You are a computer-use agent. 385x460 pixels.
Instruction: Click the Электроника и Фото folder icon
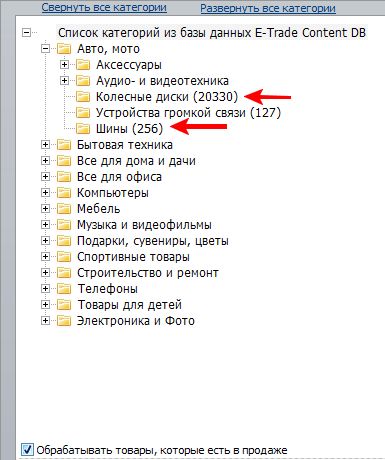click(64, 321)
